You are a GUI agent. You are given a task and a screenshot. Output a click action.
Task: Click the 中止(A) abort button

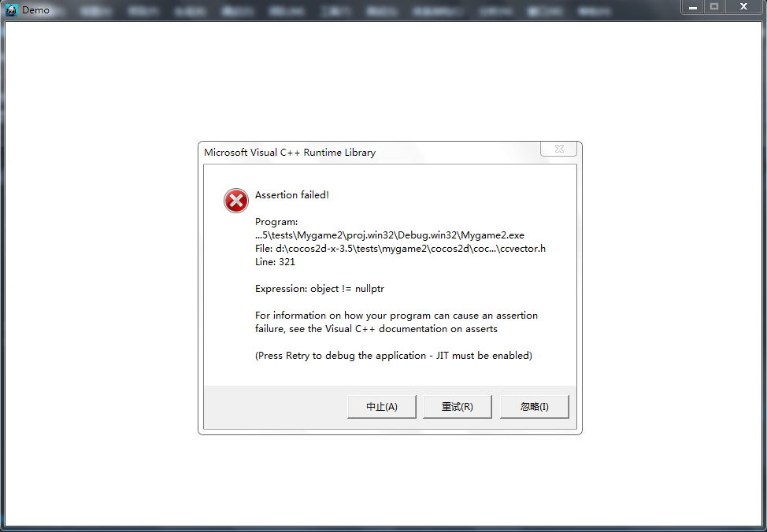(x=382, y=407)
